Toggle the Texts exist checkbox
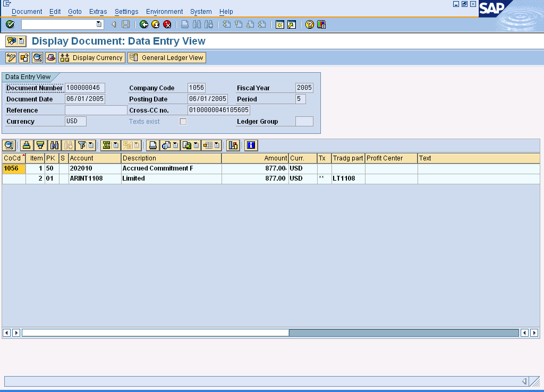The image size is (544, 392). coord(183,122)
